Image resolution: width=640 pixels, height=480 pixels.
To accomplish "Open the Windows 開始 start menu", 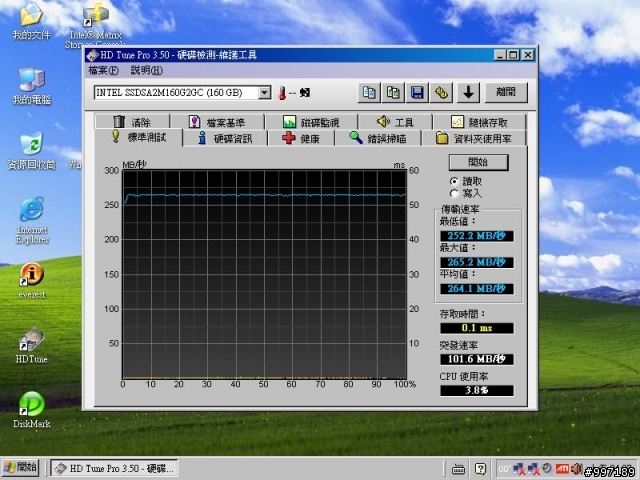I will coord(20,468).
